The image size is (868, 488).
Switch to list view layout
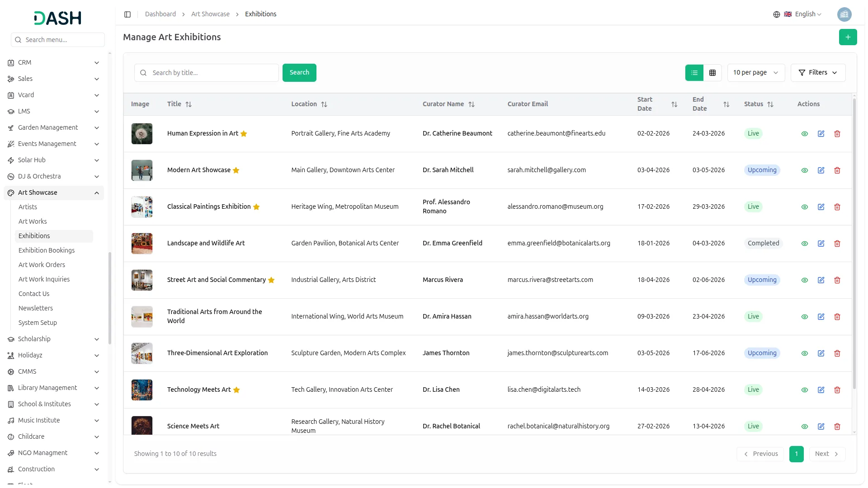pos(694,73)
